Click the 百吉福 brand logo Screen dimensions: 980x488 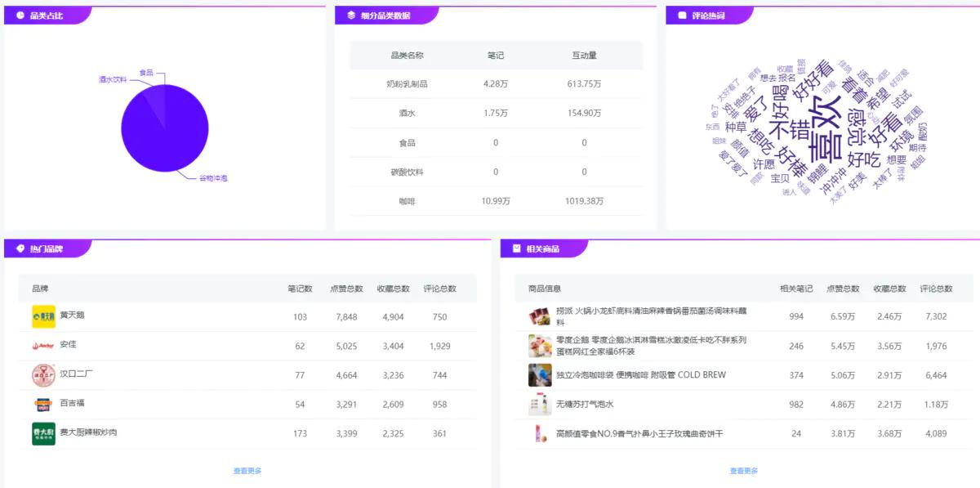43,404
